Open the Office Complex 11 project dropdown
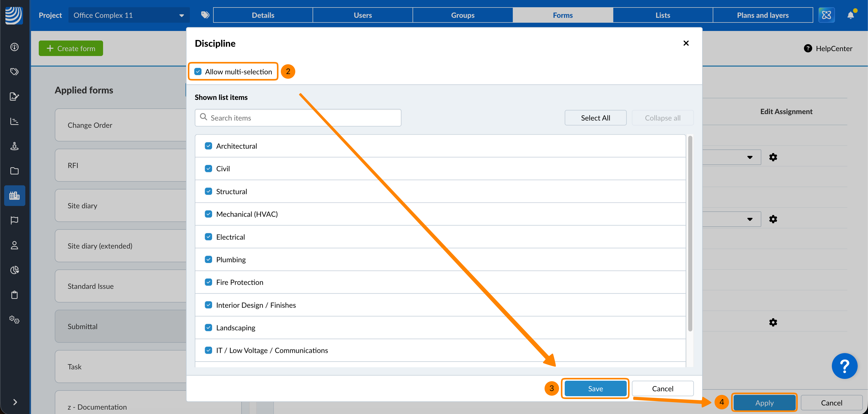 129,15
